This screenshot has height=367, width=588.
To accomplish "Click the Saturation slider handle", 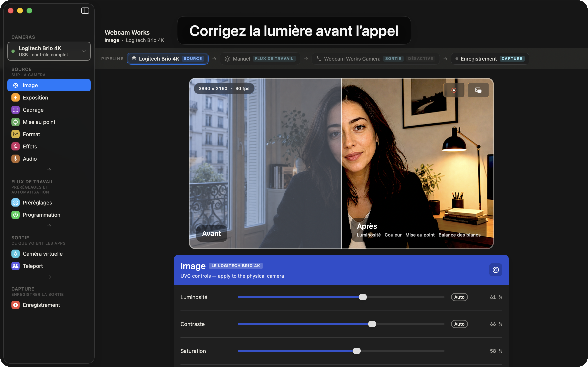I will [x=356, y=351].
